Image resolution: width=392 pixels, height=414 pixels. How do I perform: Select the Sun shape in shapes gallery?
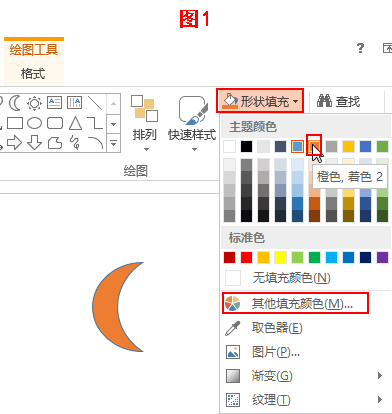coord(34,103)
